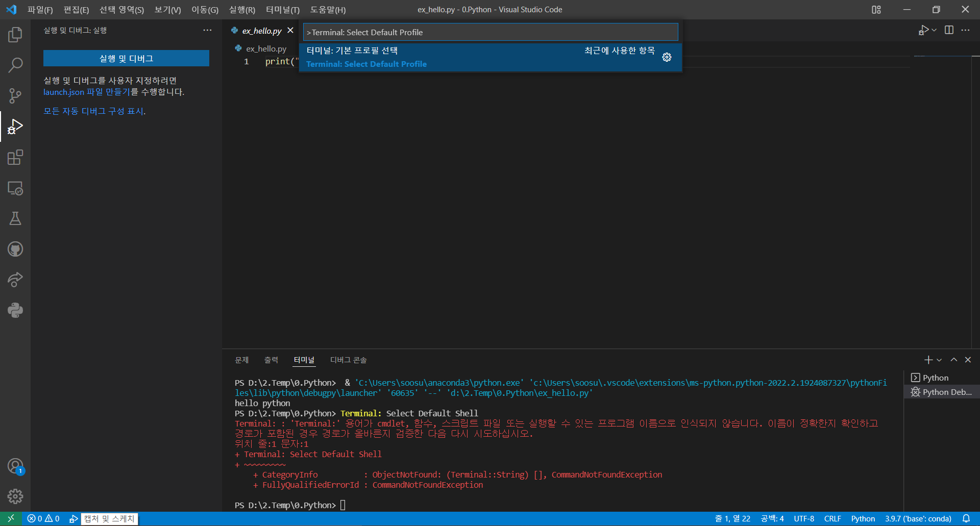
Task: Choose 터미널: 기본 프로필 선택 command entry
Action: coord(491,57)
